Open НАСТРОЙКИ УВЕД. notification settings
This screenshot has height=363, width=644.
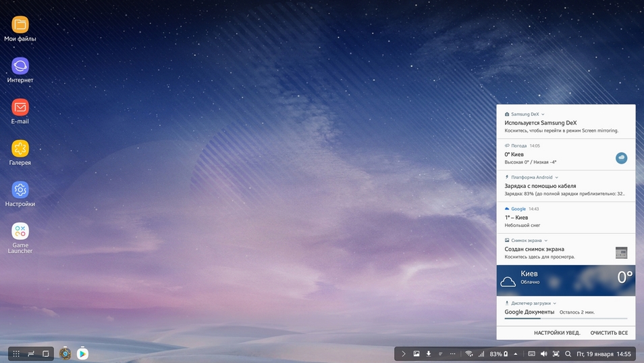(x=557, y=333)
